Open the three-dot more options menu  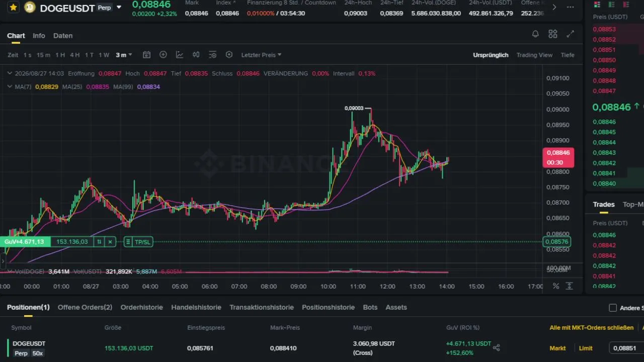[x=570, y=7]
